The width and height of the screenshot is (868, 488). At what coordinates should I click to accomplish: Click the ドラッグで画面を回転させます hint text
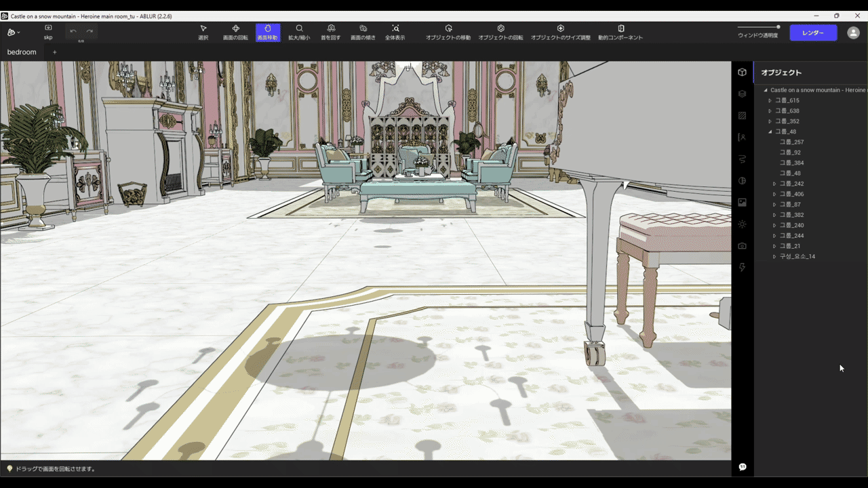56,469
